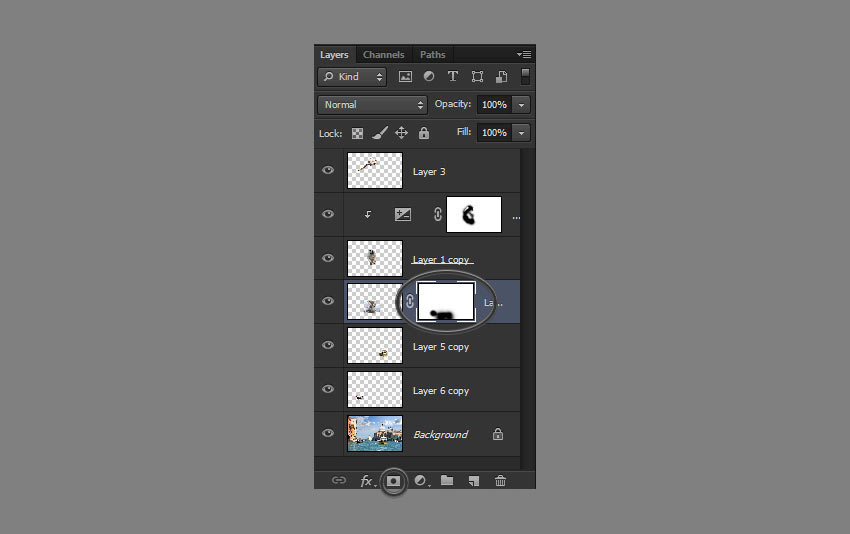
Task: Open the Opacity slider arrow
Action: pos(521,105)
